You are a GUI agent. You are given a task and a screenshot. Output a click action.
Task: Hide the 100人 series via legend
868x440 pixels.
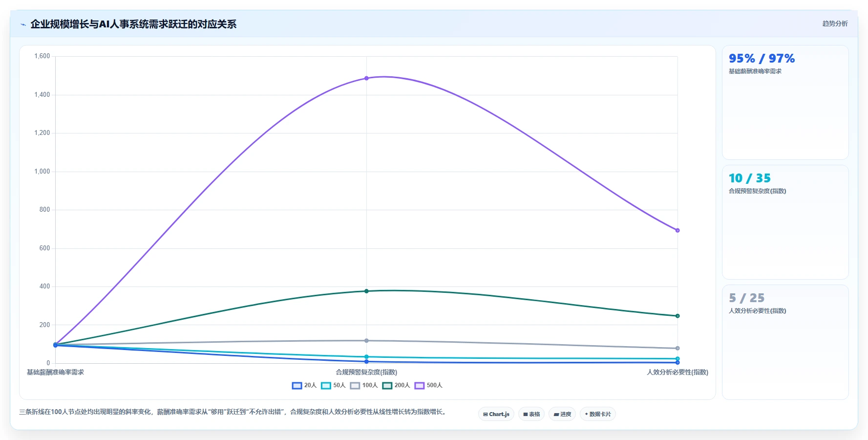click(x=364, y=385)
